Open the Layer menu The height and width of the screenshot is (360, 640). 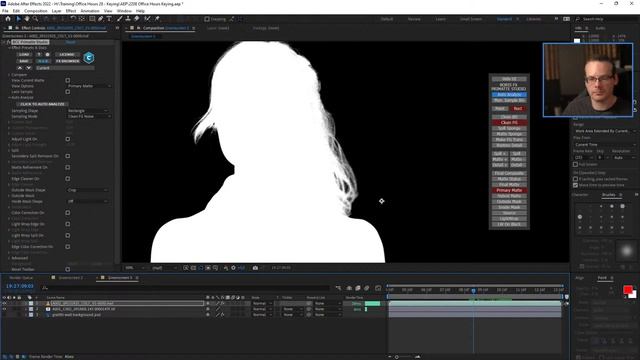point(56,11)
